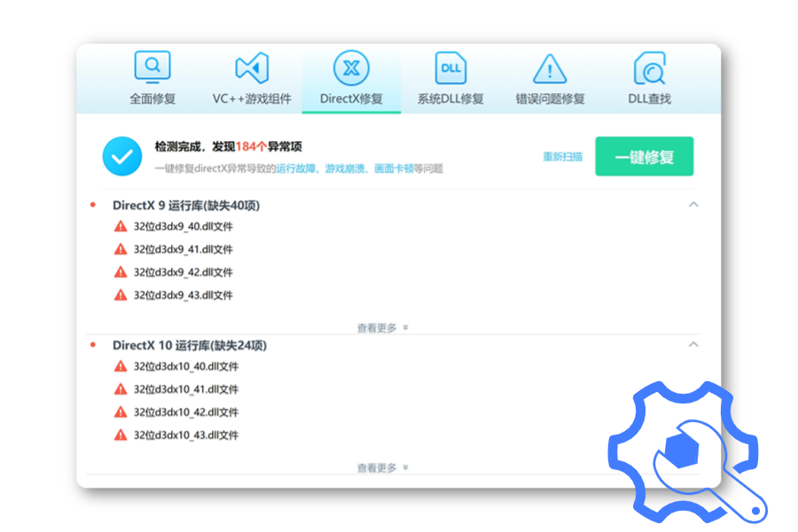Switch to the 错误问题修复 tab label
This screenshot has width=798, height=532.
click(x=550, y=98)
